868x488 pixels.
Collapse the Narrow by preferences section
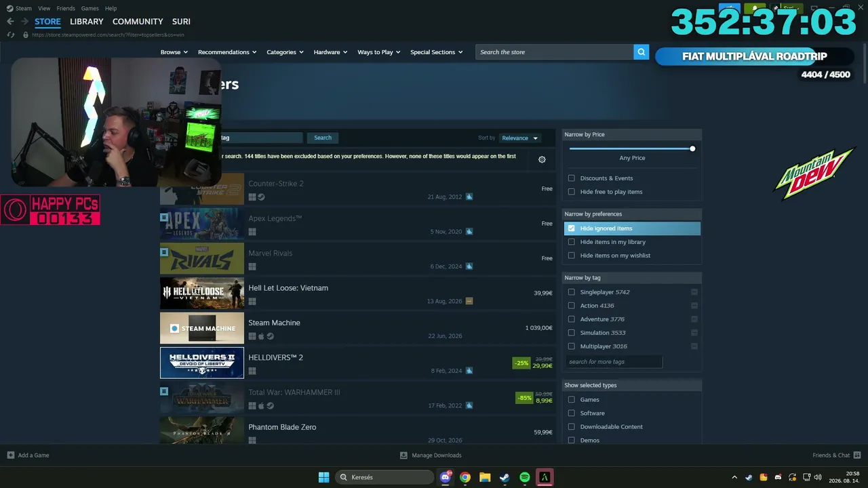[x=632, y=214]
